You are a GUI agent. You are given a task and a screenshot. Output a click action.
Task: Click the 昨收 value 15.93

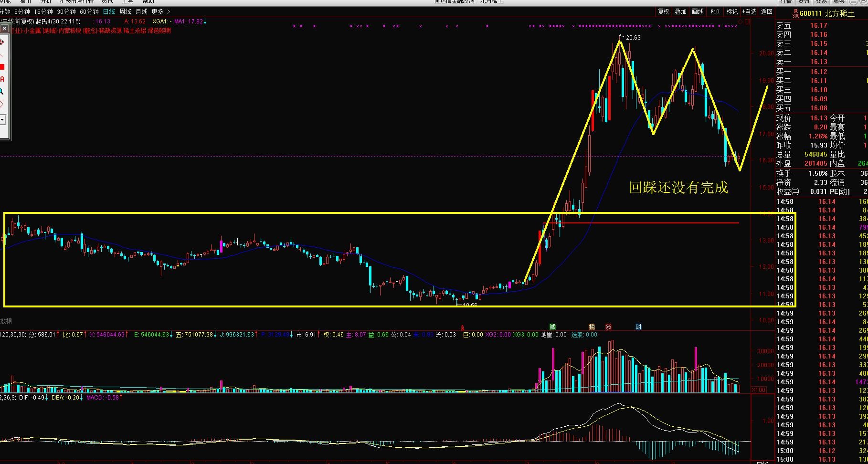[x=818, y=145]
